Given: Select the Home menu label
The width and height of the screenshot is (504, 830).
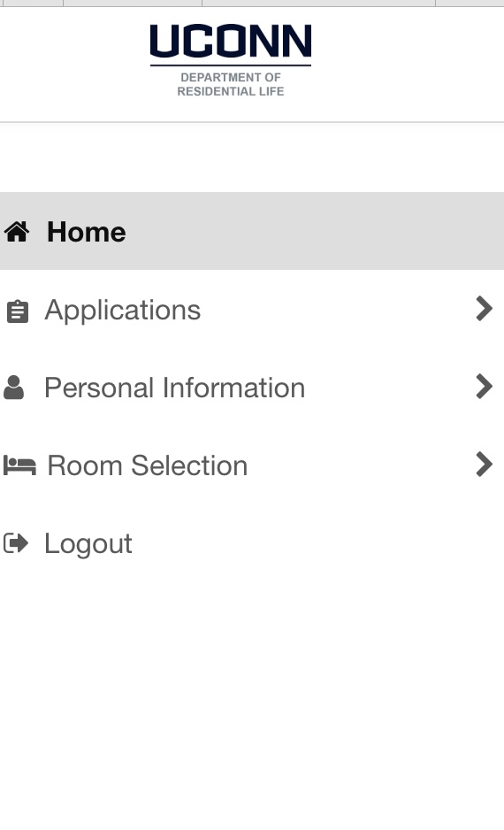Looking at the screenshot, I should [x=86, y=232].
